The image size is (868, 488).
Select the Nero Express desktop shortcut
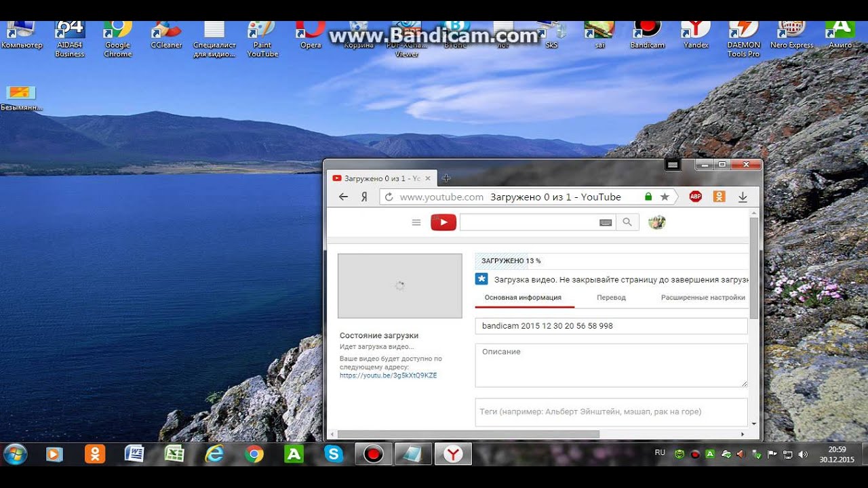(792, 35)
